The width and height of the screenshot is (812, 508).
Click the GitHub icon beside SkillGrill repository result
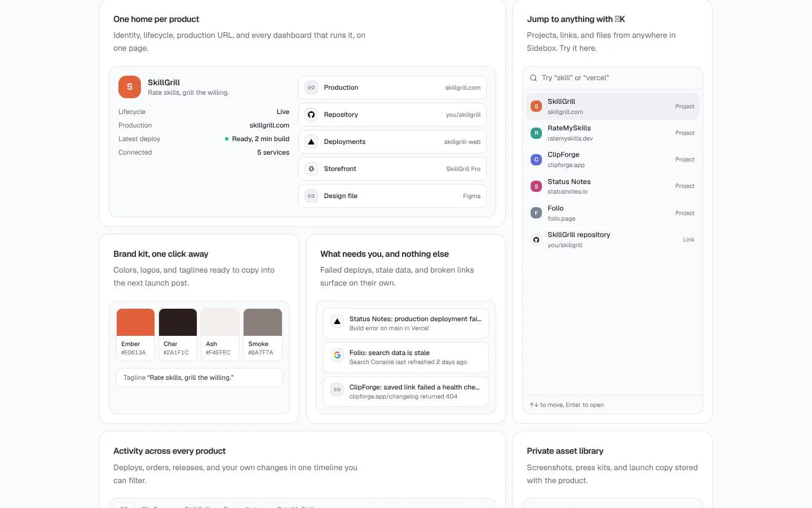536,240
